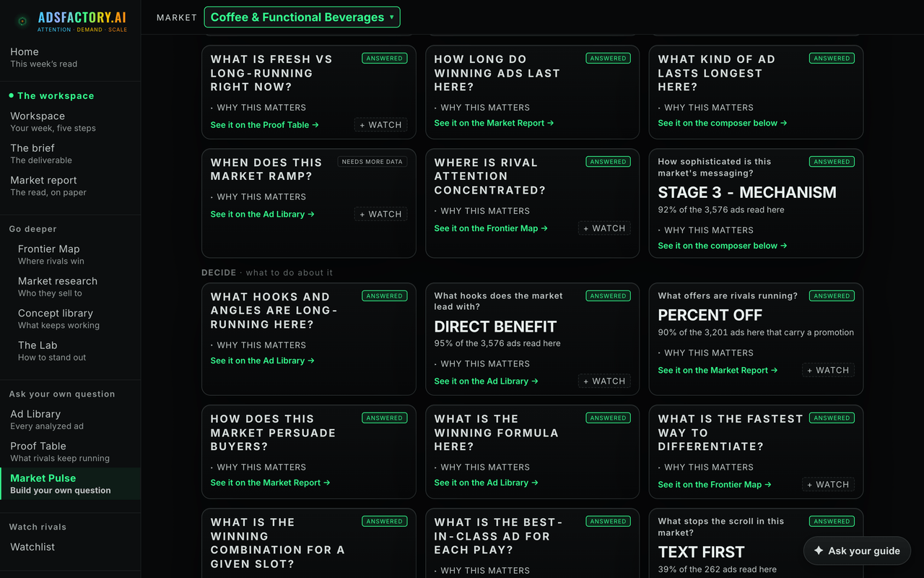Click the round green logo icon beside ADSFACTORY.AI
This screenshot has width=924, height=578.
click(x=22, y=22)
